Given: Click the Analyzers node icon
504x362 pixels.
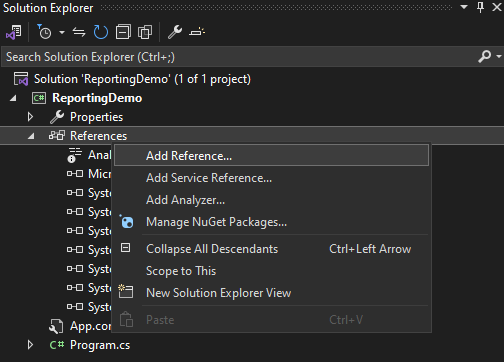Looking at the screenshot, I should tap(74, 155).
